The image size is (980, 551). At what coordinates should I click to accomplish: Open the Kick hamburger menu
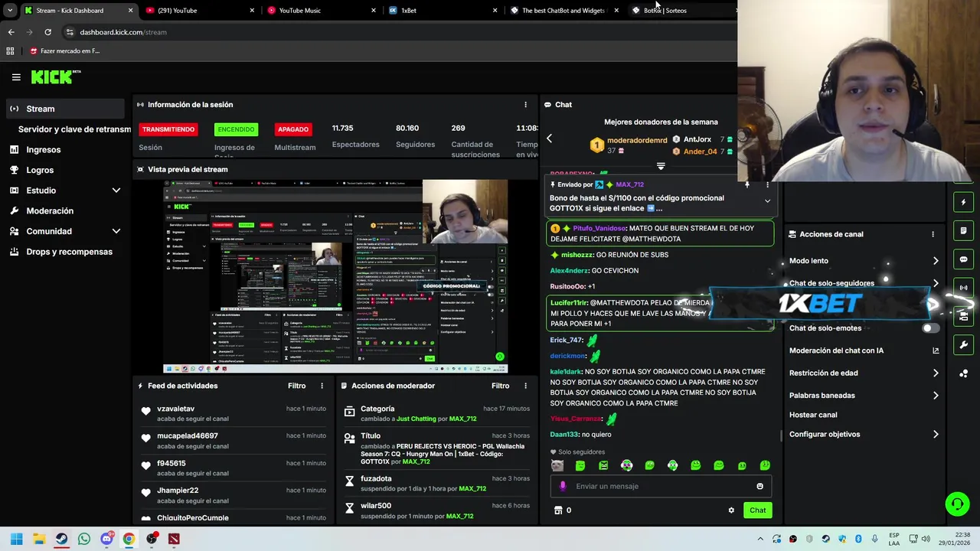16,77
